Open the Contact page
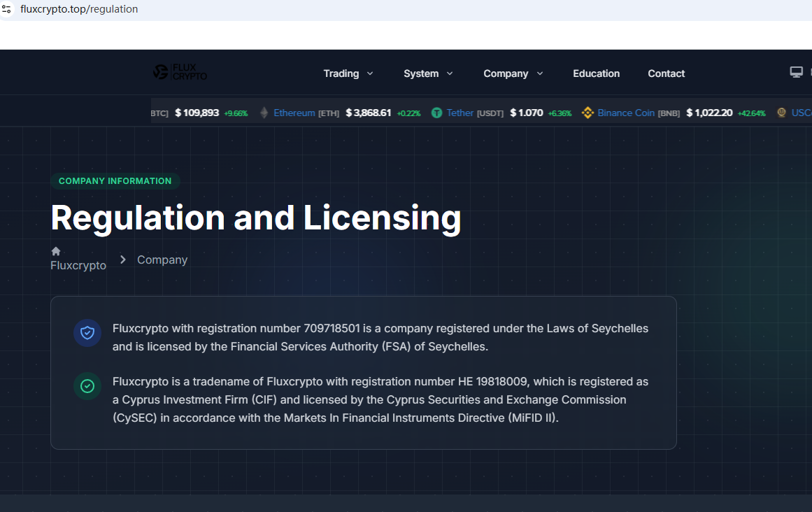Image resolution: width=812 pixels, height=512 pixels. point(666,73)
